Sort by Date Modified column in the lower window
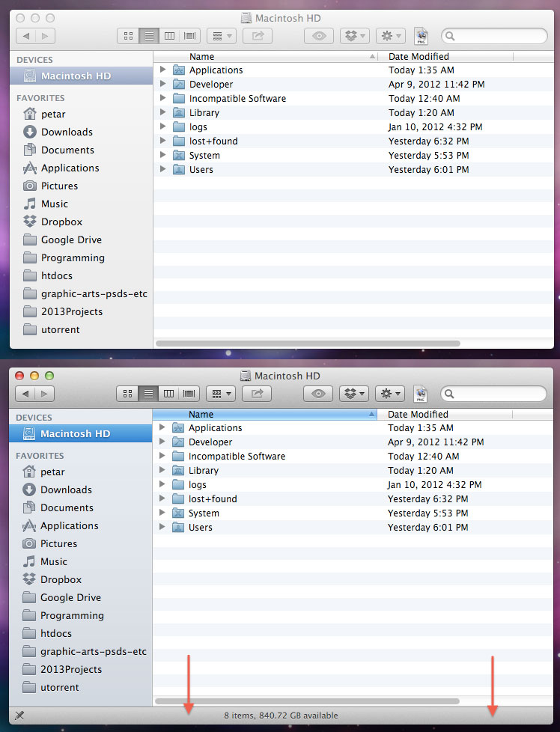This screenshot has height=732, width=560. point(445,414)
